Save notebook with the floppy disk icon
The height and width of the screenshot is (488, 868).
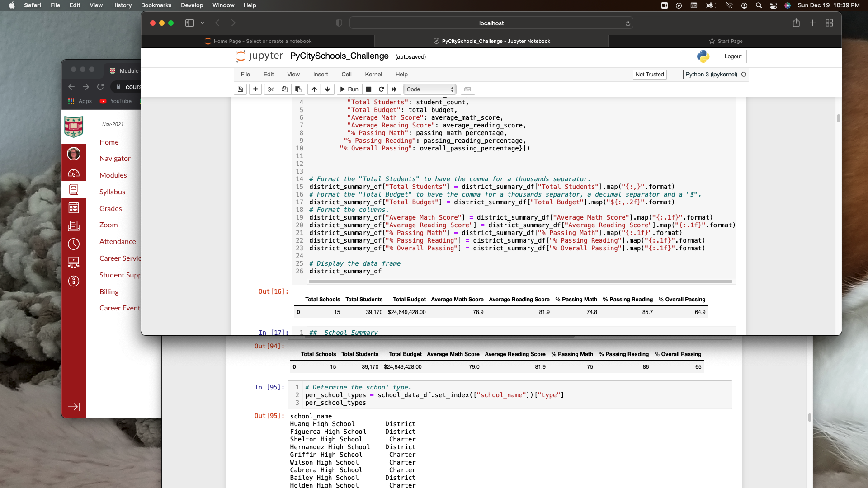click(240, 89)
